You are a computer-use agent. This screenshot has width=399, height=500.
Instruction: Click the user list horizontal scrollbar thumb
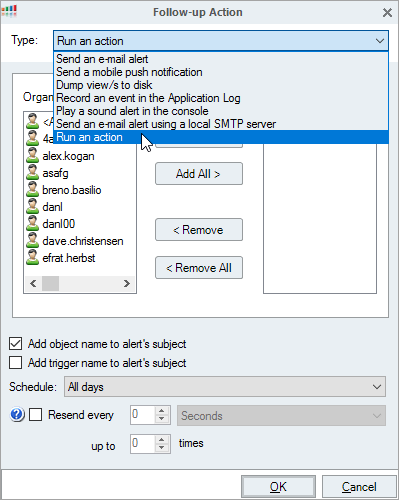point(50,283)
